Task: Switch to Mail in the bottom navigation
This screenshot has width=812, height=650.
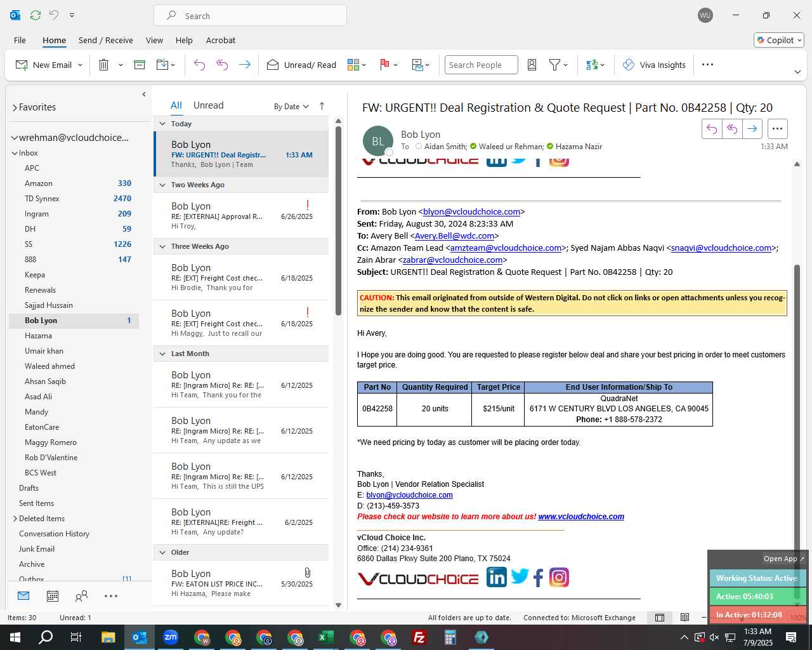Action: pyautogui.click(x=23, y=596)
